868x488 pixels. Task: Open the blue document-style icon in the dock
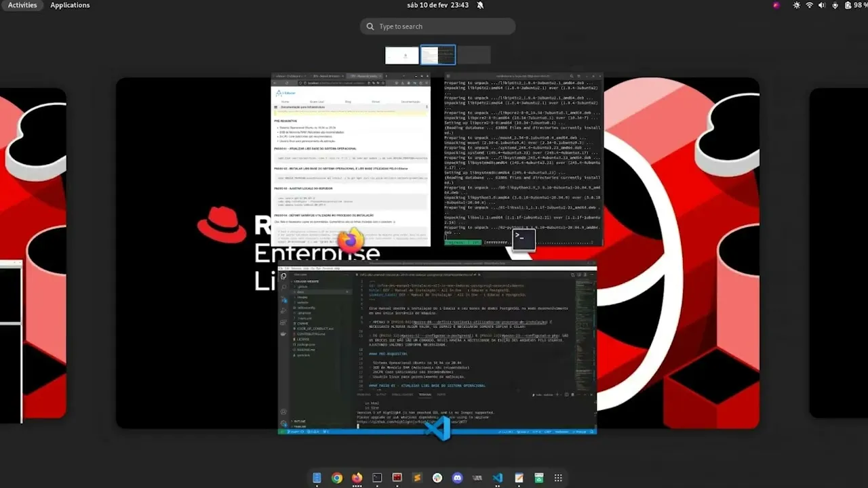317,478
